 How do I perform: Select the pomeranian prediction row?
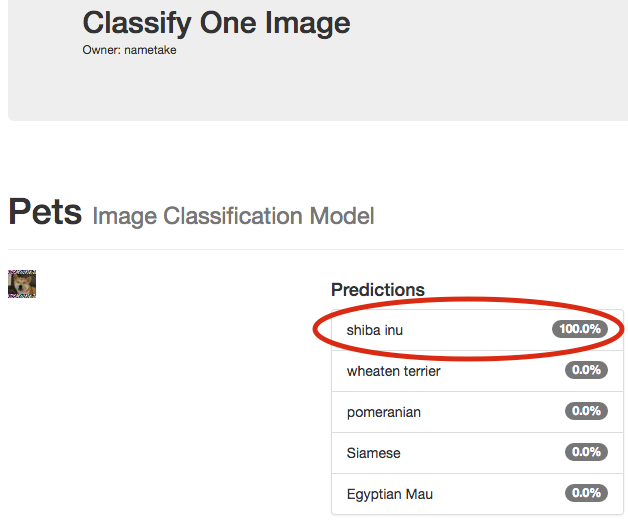[477, 412]
